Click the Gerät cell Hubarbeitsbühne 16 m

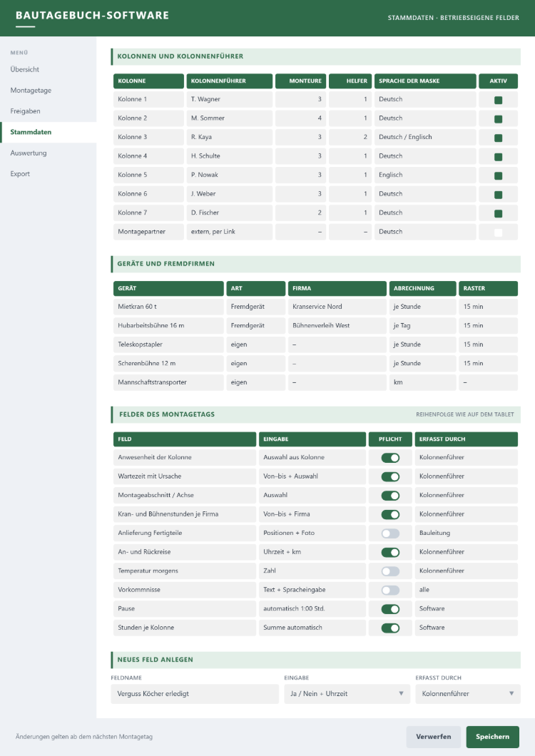pos(168,325)
